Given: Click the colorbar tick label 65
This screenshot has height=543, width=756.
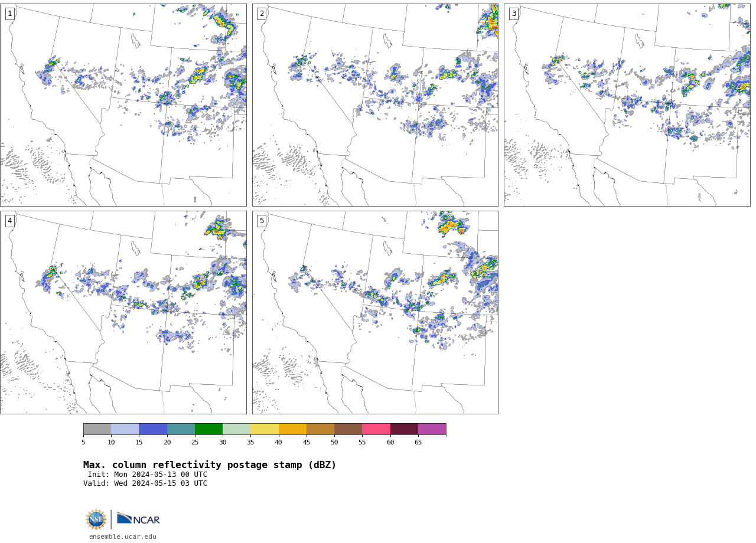Looking at the screenshot, I should point(418,443).
